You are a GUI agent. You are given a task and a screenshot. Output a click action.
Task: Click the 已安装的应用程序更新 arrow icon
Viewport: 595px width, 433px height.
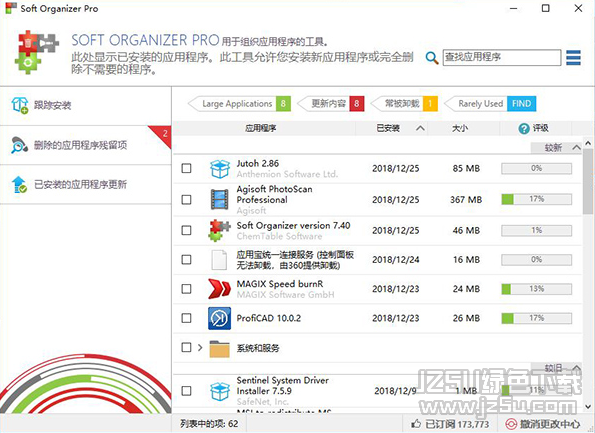[x=19, y=184]
